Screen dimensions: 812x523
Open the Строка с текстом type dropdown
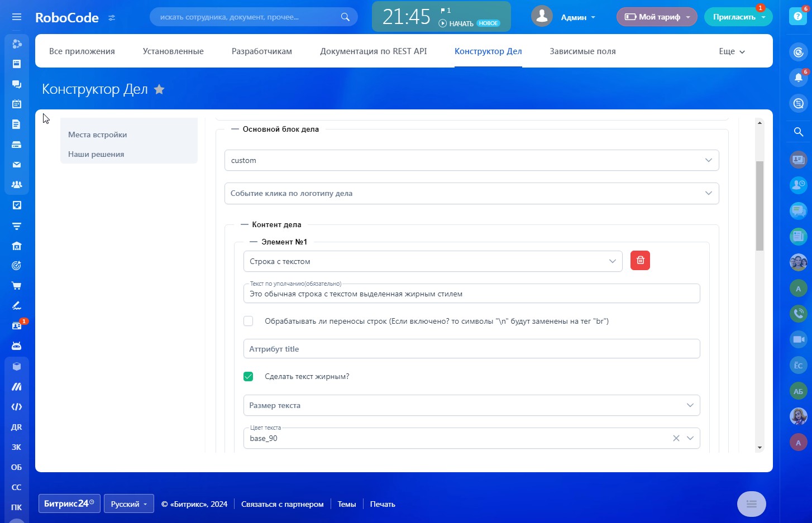click(433, 261)
